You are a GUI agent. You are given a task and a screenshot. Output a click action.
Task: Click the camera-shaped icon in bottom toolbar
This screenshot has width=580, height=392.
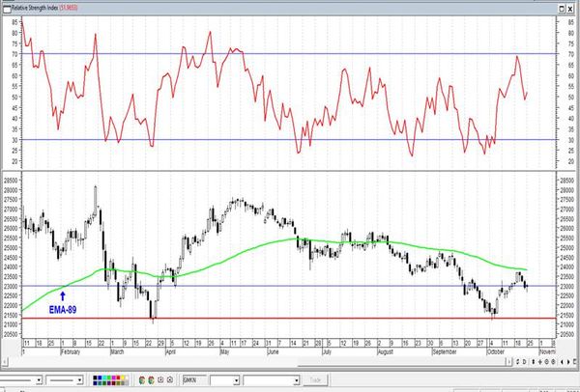[x=170, y=379]
